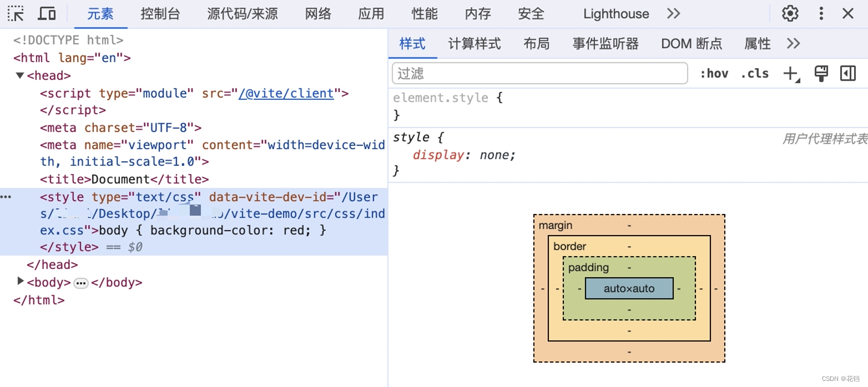Click the new style rule plus icon
Screen dimensions: 868x387
791,74
